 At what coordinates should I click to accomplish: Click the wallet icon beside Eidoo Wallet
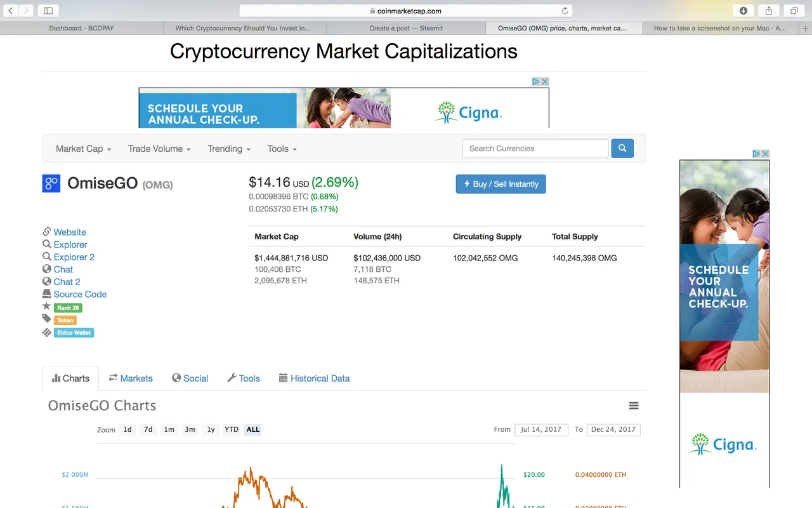pyautogui.click(x=46, y=331)
